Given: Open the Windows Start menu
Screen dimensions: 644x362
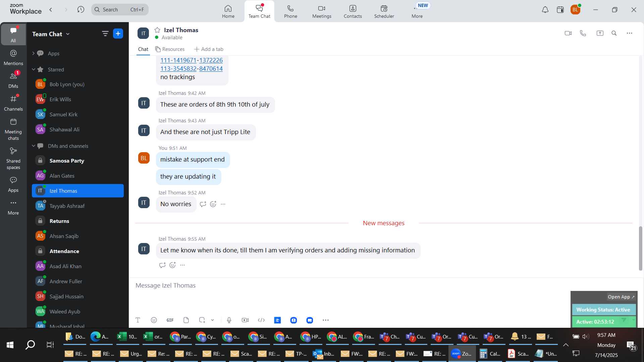Looking at the screenshot, I should click(10, 345).
